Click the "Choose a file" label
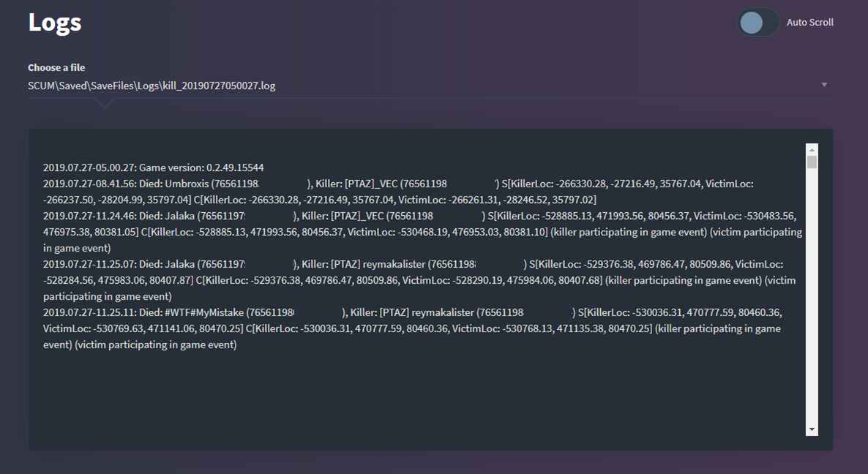The width and height of the screenshot is (868, 474). tap(56, 67)
